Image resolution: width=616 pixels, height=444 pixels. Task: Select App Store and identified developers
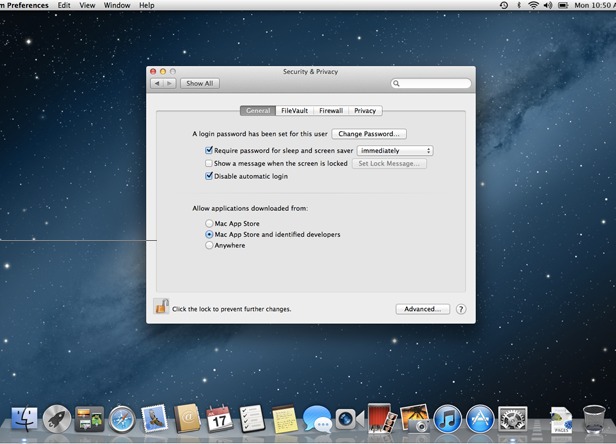tap(209, 234)
